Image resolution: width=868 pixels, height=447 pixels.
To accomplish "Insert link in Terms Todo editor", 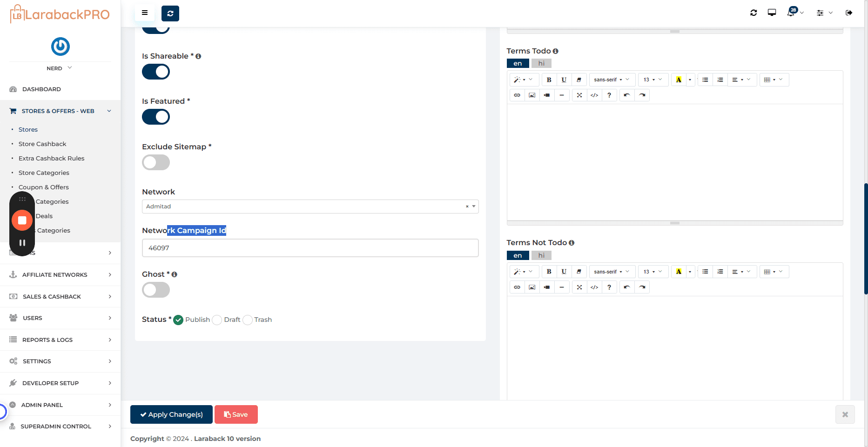I will (x=517, y=95).
